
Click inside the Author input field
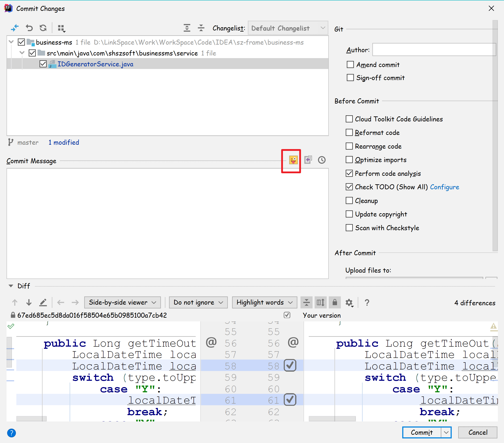pyautogui.click(x=434, y=50)
